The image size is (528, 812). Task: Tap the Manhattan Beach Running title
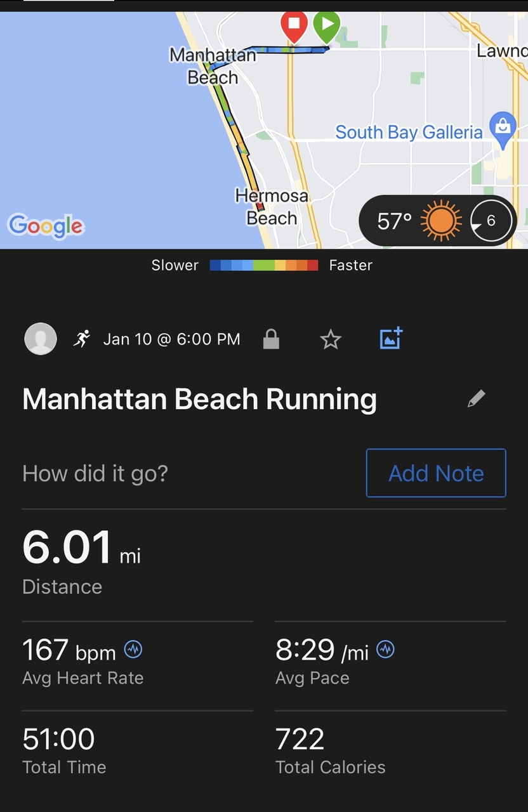199,399
